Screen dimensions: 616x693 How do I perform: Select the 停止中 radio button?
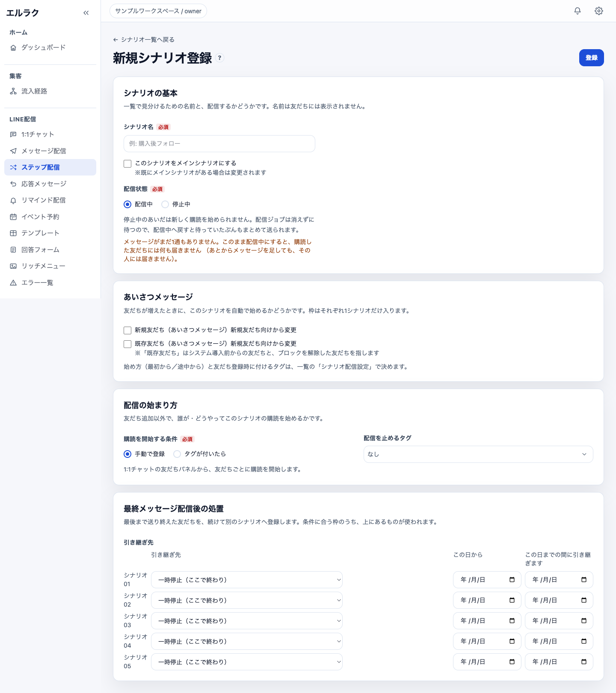click(x=165, y=204)
